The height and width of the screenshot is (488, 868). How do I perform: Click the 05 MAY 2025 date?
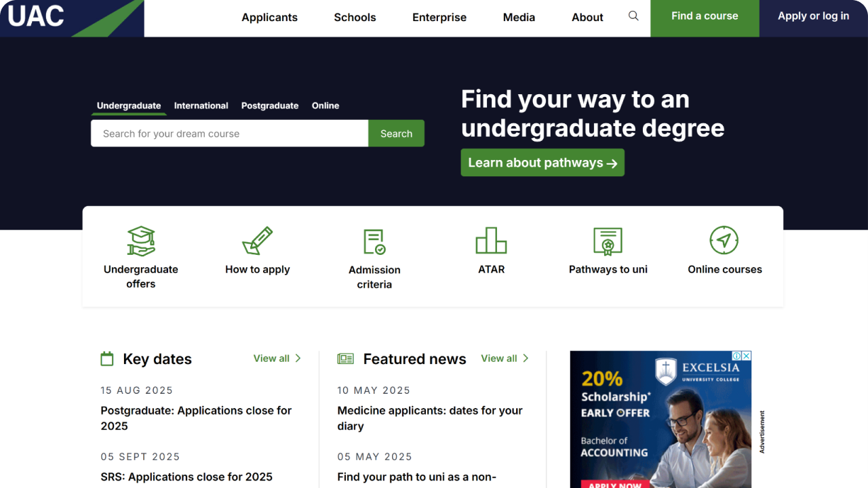point(375,457)
